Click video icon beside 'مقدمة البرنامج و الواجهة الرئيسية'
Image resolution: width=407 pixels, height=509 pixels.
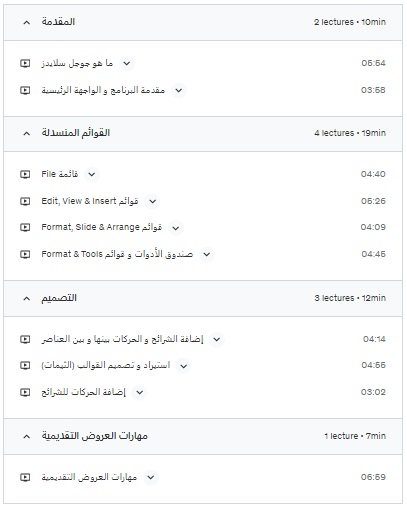(25, 90)
